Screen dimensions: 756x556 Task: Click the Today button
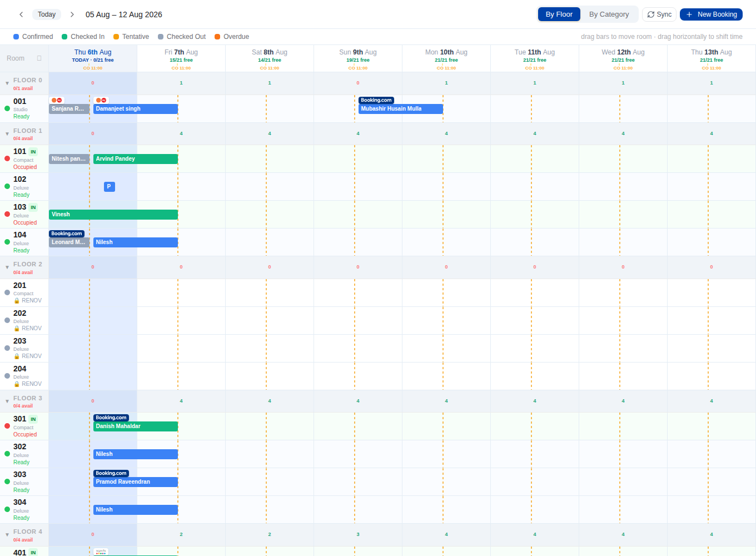pyautogui.click(x=47, y=14)
